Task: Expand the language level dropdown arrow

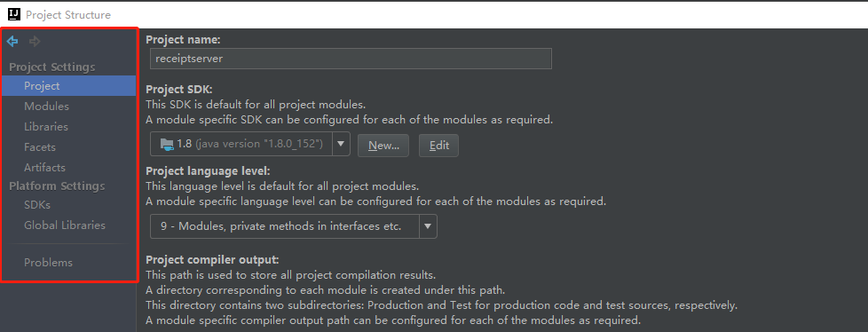Action: [x=429, y=226]
